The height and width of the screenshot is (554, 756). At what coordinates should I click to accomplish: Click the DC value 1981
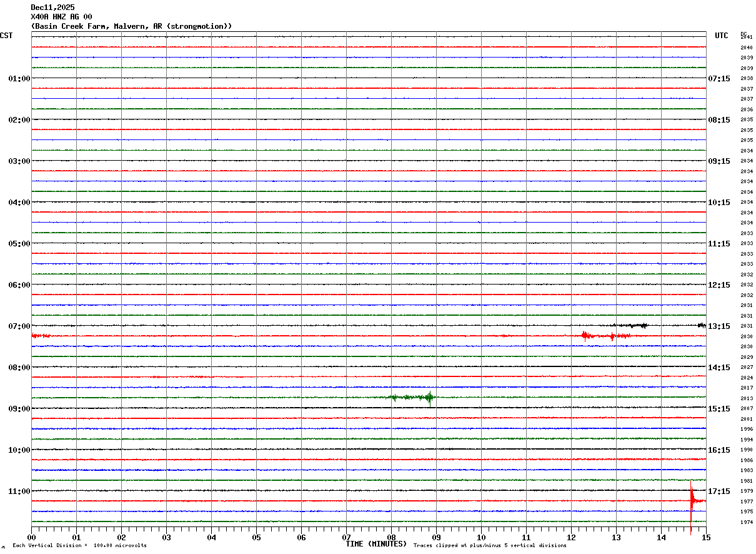coord(746,481)
